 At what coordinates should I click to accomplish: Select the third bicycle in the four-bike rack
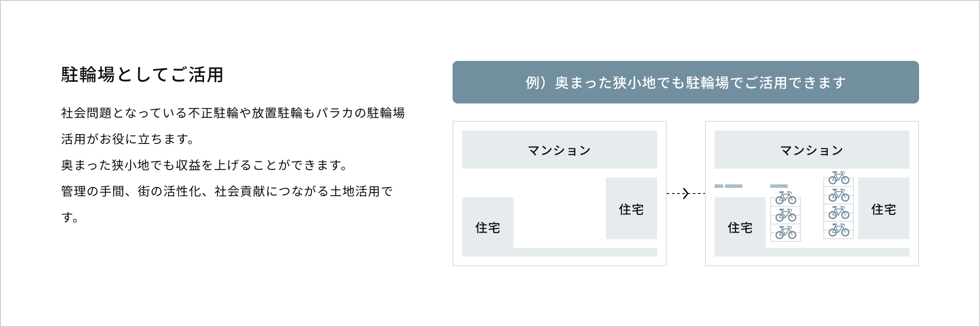point(839,213)
